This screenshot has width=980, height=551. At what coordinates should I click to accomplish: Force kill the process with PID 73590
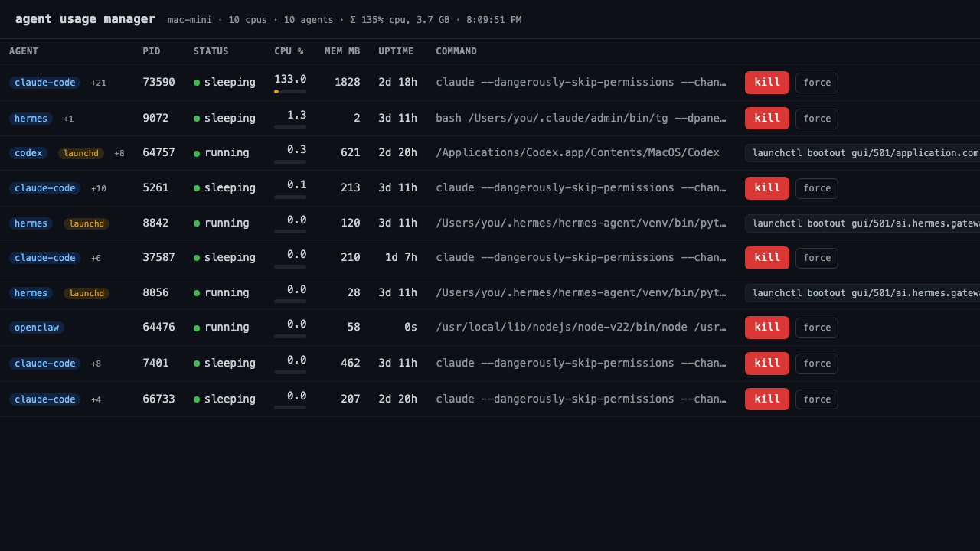pos(817,83)
